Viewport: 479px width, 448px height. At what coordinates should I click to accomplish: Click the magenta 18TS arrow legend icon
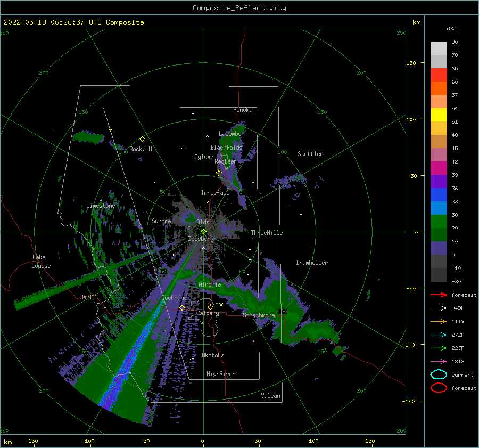click(439, 362)
